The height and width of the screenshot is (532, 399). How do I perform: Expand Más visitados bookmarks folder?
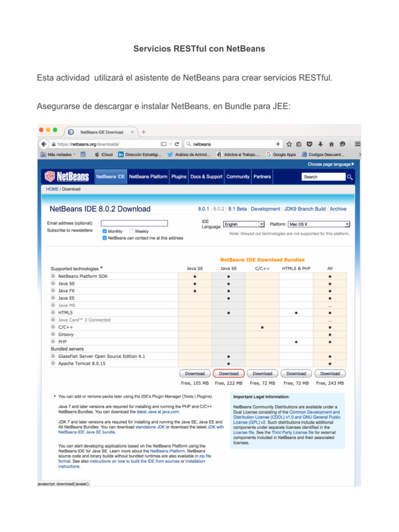(58, 154)
